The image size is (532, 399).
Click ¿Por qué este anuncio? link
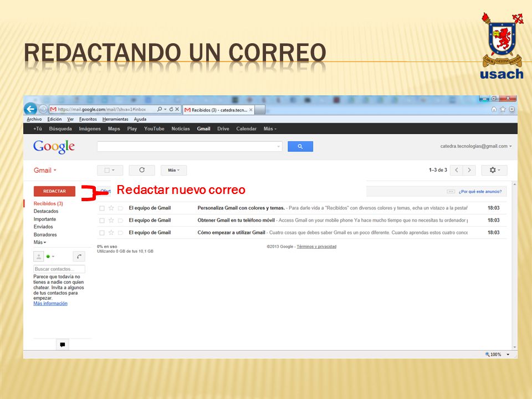point(480,192)
